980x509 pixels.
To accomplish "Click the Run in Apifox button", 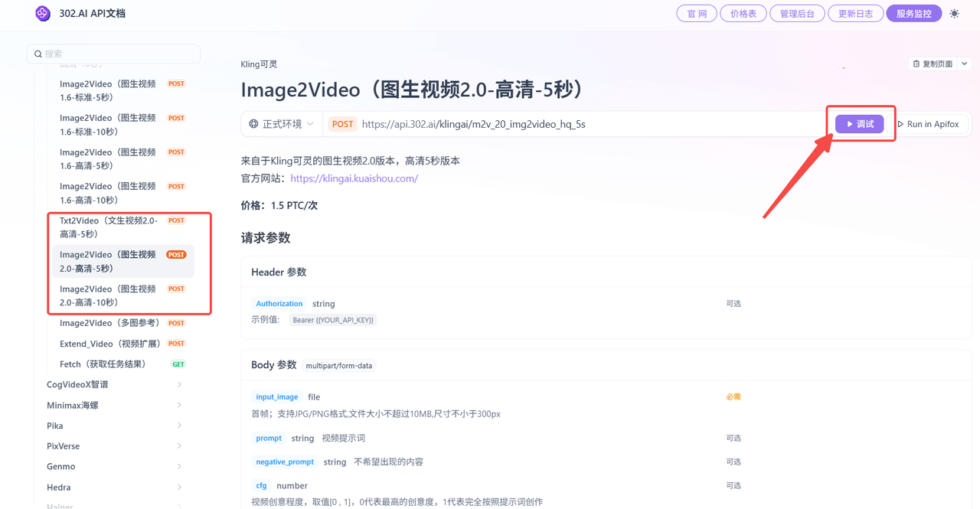I will tap(928, 124).
